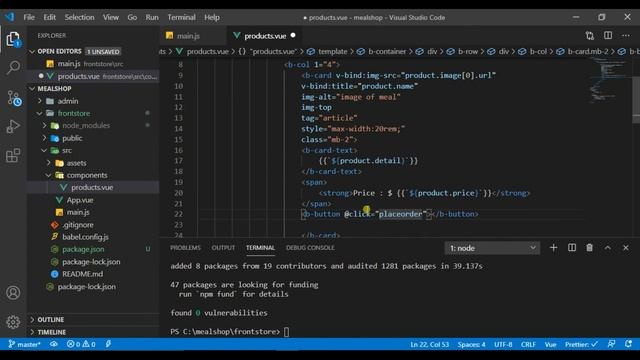Split the terminal panel
This screenshot has height=360, width=640.
572,248
